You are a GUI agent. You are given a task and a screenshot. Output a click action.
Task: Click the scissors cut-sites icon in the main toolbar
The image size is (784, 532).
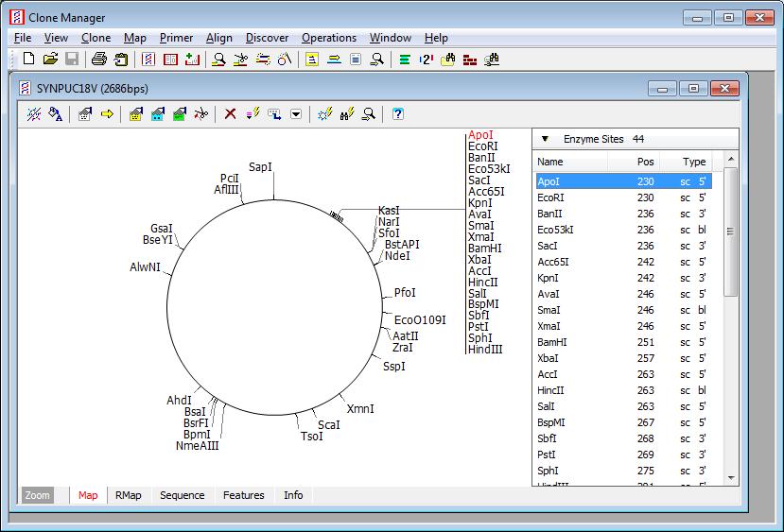[240, 59]
